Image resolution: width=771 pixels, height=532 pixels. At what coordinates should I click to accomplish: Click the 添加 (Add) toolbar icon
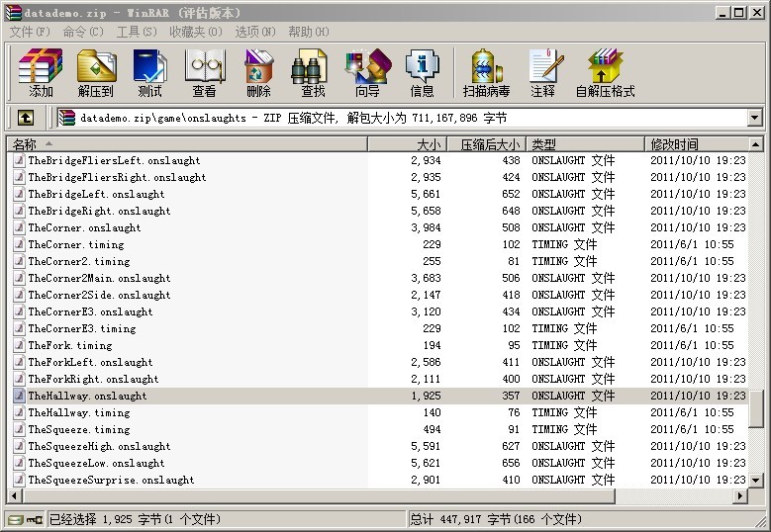coord(41,73)
